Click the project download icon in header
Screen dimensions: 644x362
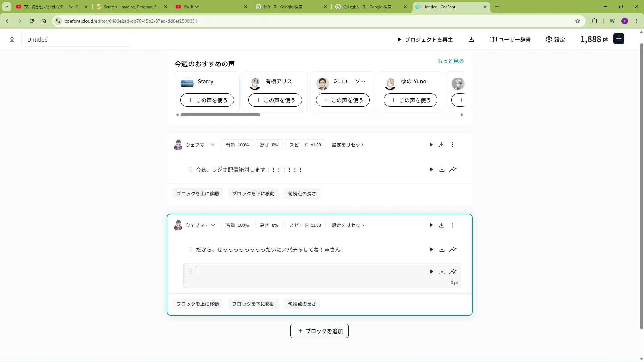pos(471,40)
